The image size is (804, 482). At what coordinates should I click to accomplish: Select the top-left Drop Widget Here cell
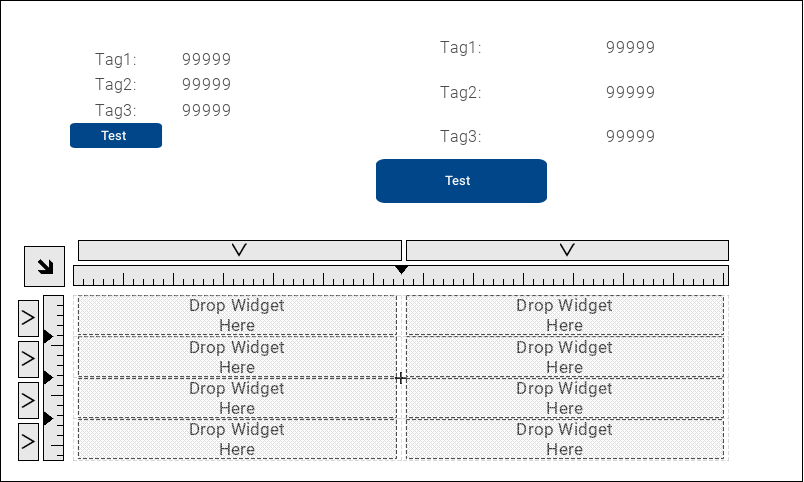pyautogui.click(x=237, y=315)
